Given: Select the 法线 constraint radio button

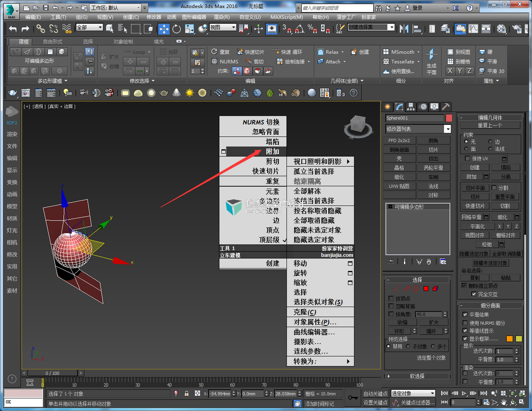Looking at the screenshot, I should click(490, 149).
